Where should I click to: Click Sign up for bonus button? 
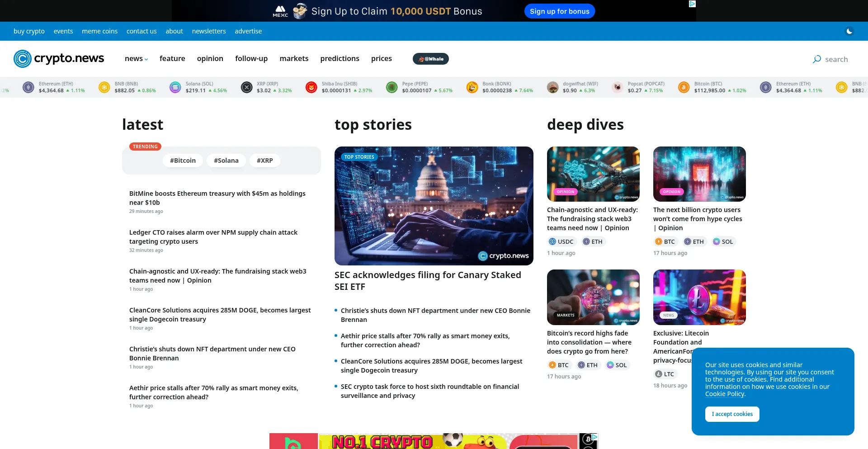click(560, 11)
